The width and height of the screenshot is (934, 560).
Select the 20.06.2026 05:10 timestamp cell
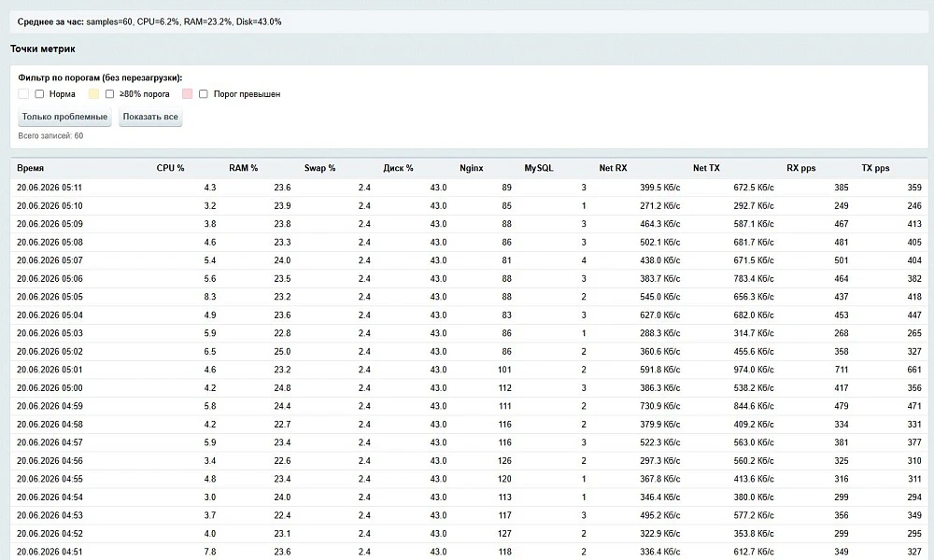pos(50,206)
